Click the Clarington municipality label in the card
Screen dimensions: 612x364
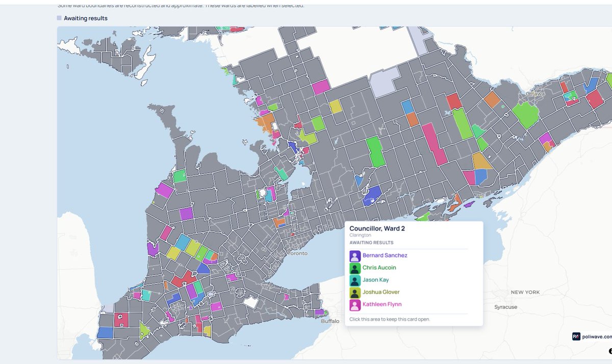360,236
